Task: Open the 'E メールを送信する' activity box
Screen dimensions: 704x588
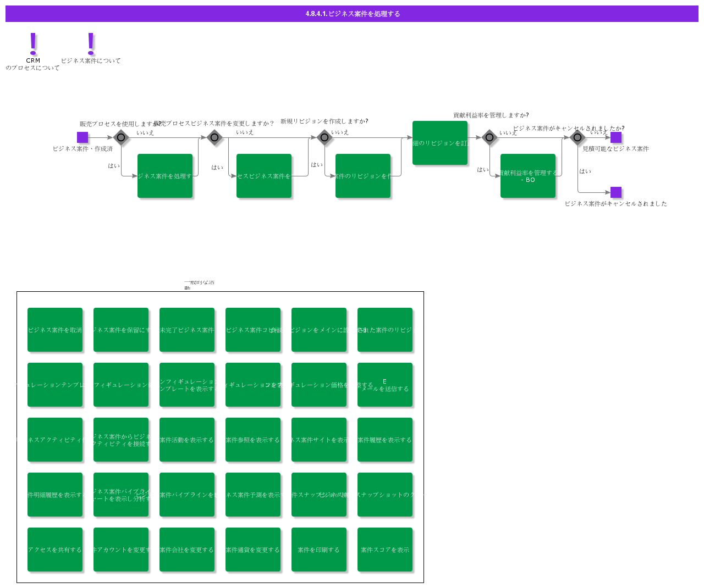Action: pos(385,385)
